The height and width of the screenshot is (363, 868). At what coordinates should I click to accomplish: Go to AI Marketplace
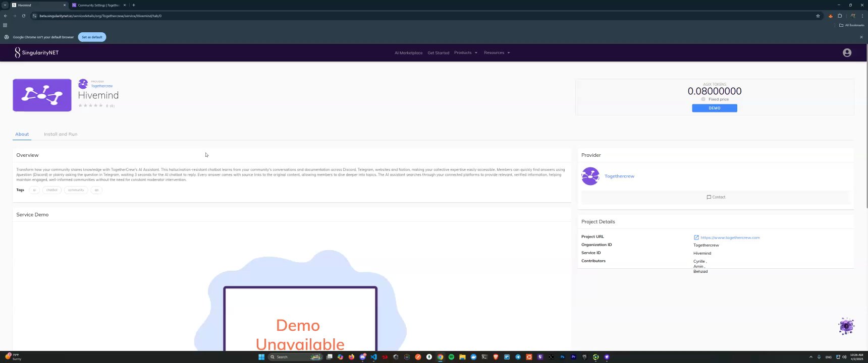coord(408,53)
